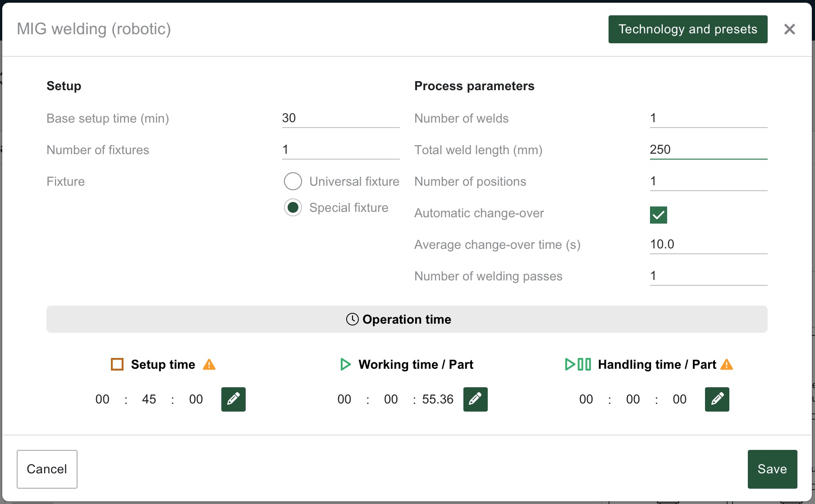Viewport: 815px width, 504px height.
Task: Click the orange square Setup time icon
Action: pos(117,364)
